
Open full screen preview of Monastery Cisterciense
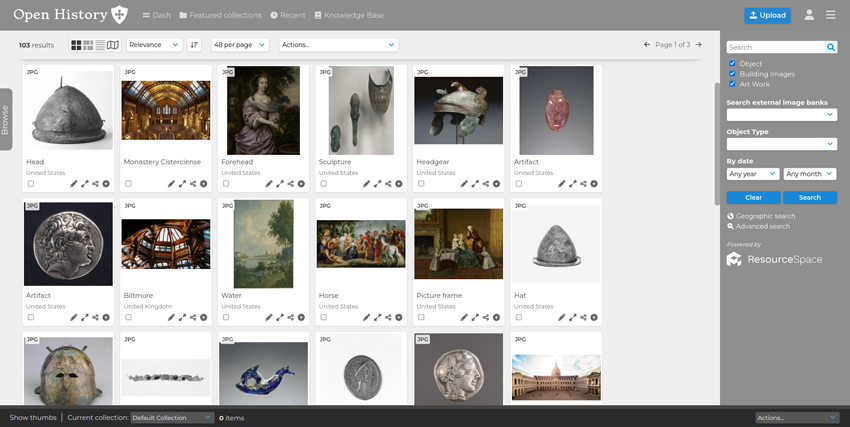click(x=182, y=184)
